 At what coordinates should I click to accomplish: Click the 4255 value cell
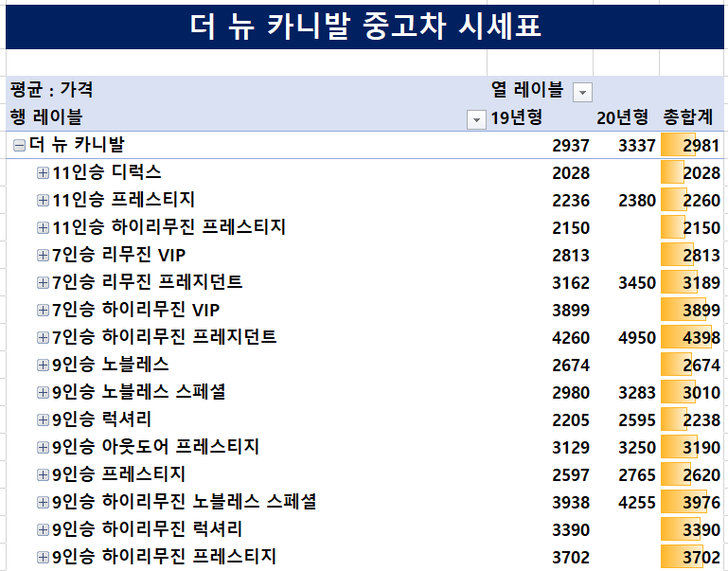(636, 502)
